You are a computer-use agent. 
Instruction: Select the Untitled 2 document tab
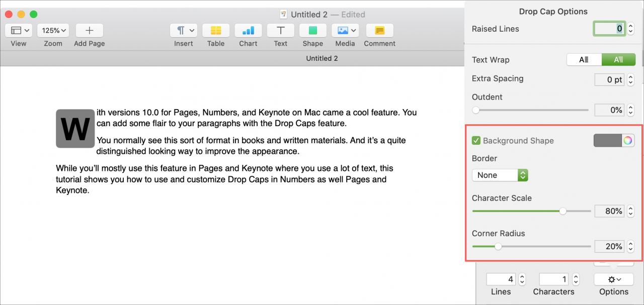322,58
